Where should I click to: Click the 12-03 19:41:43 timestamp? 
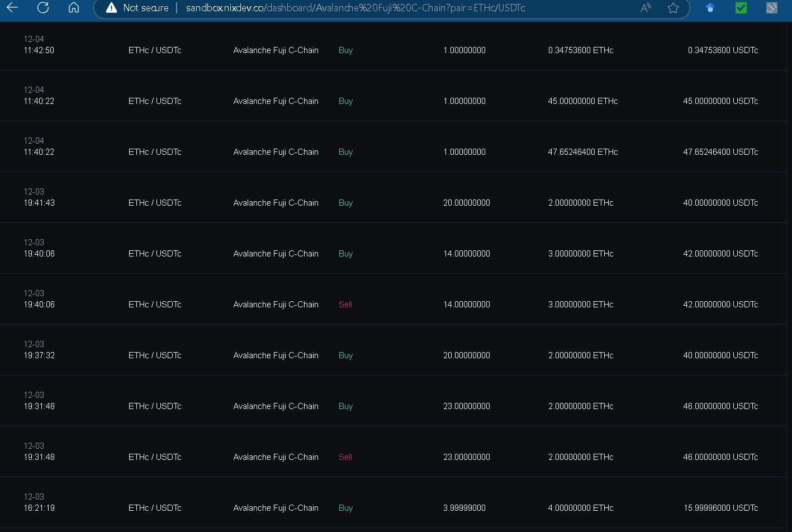pos(39,198)
